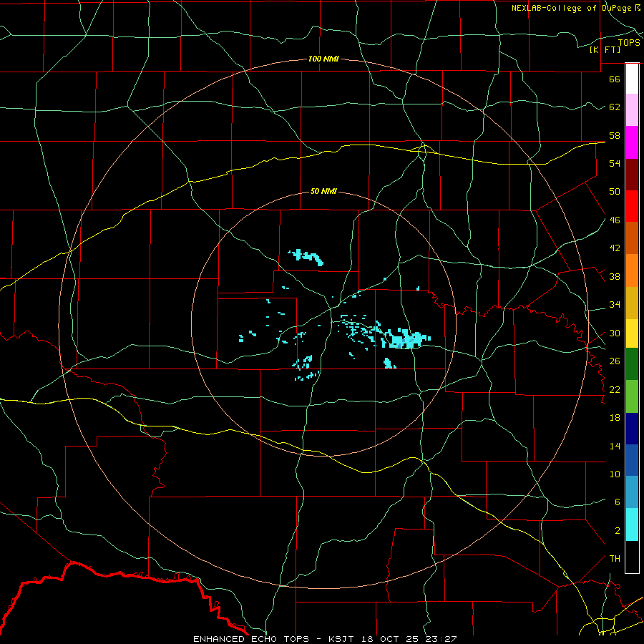
Task: Click the navy blue color scale swatch
Action: 632,429
